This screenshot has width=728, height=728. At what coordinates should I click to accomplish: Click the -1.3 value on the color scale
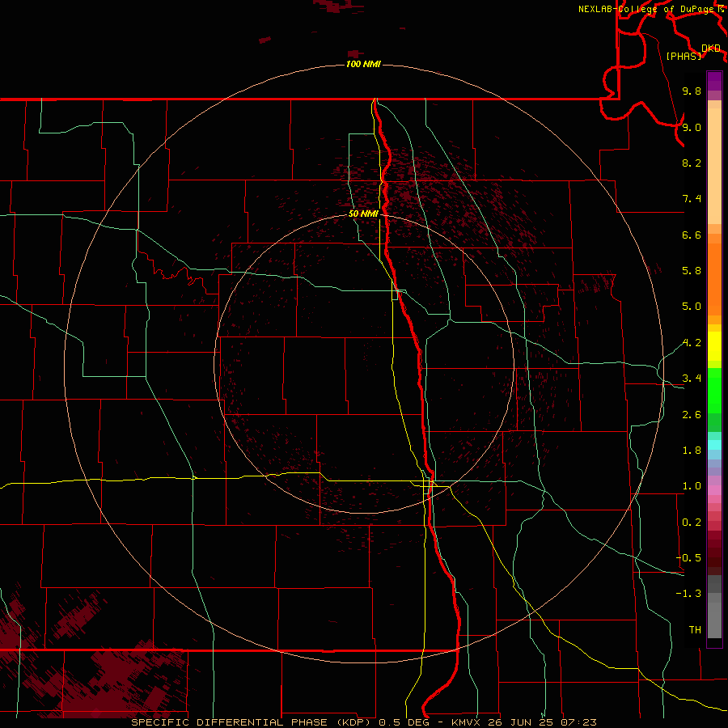pyautogui.click(x=688, y=594)
